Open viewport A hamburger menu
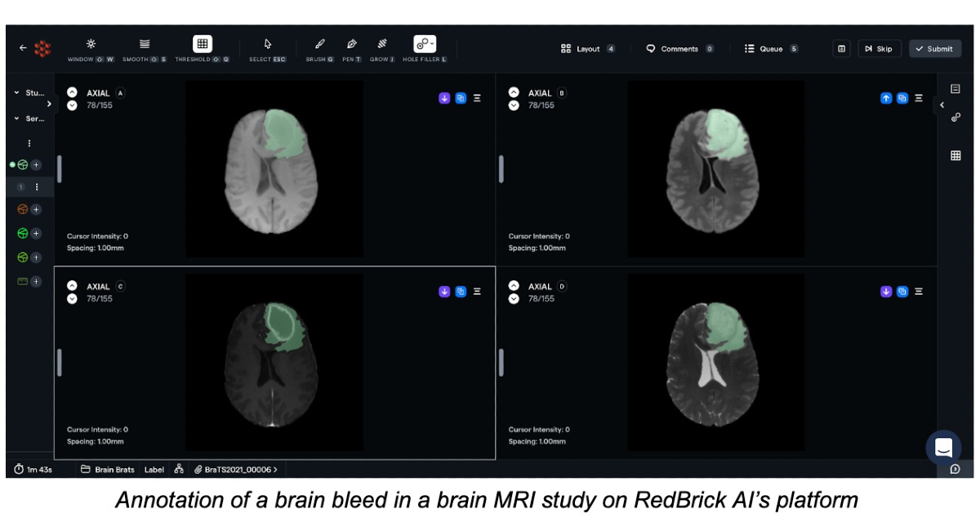980x531 pixels. 477,98
